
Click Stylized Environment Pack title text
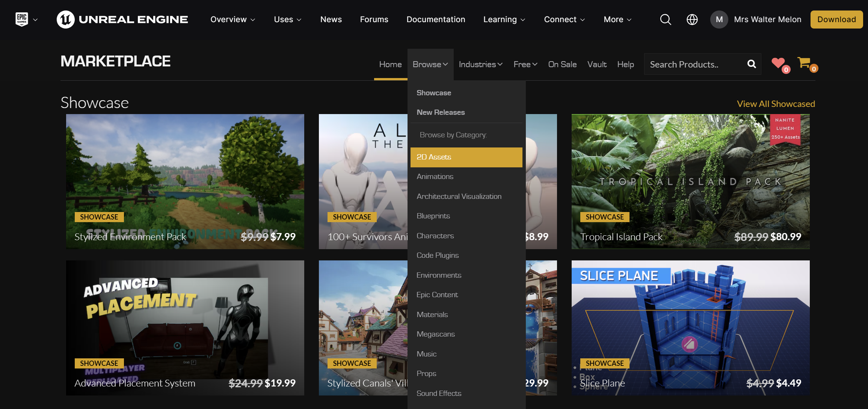pos(130,237)
